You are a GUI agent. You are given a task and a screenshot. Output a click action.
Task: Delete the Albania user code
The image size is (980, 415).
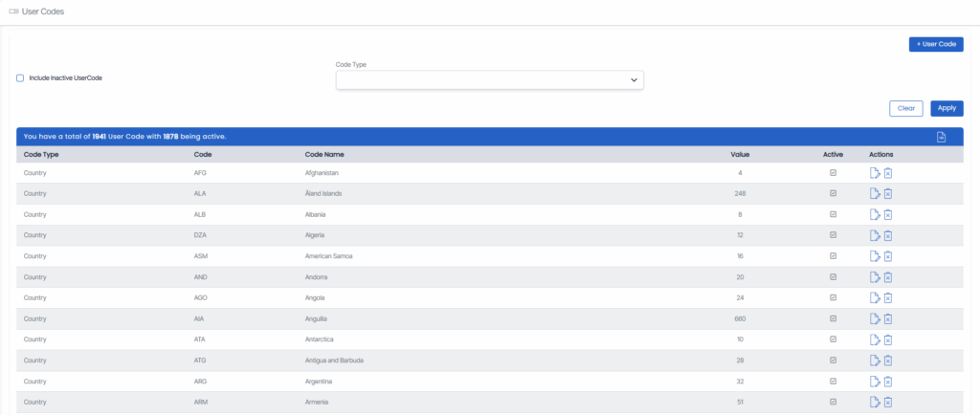tap(888, 215)
